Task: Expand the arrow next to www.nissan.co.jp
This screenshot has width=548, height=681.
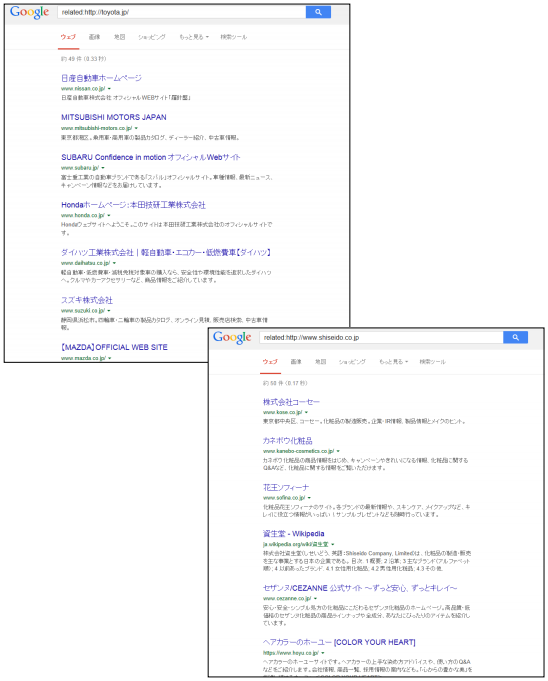Action: point(109,89)
